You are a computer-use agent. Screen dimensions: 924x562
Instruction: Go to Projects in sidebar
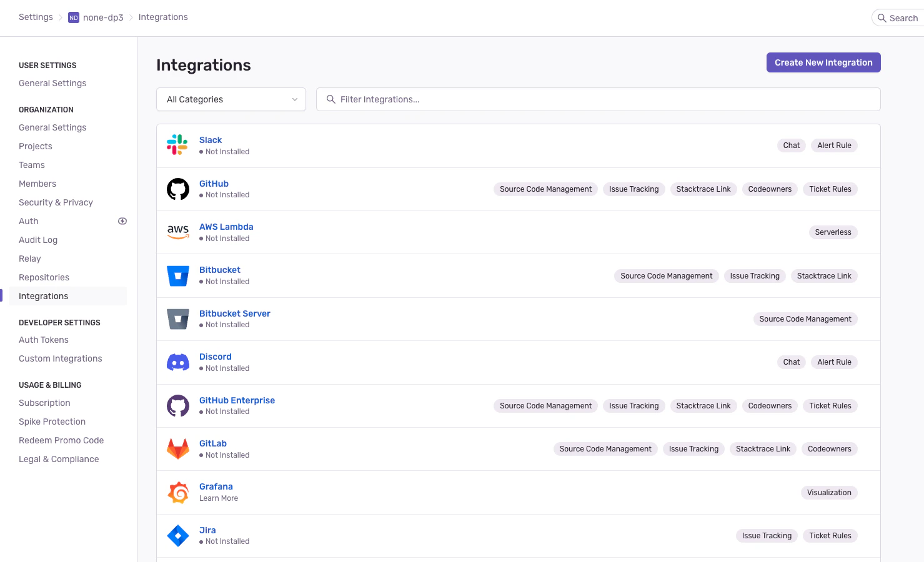(36, 146)
